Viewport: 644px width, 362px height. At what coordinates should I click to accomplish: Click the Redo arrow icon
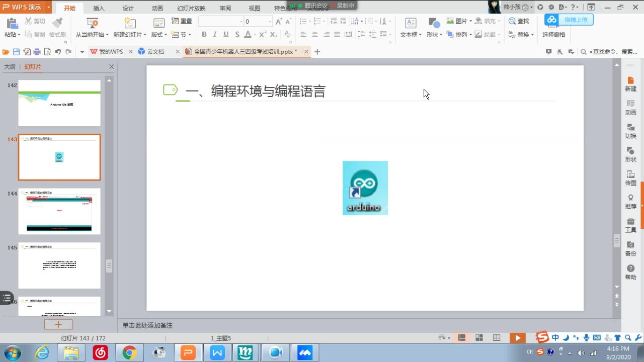[68, 52]
